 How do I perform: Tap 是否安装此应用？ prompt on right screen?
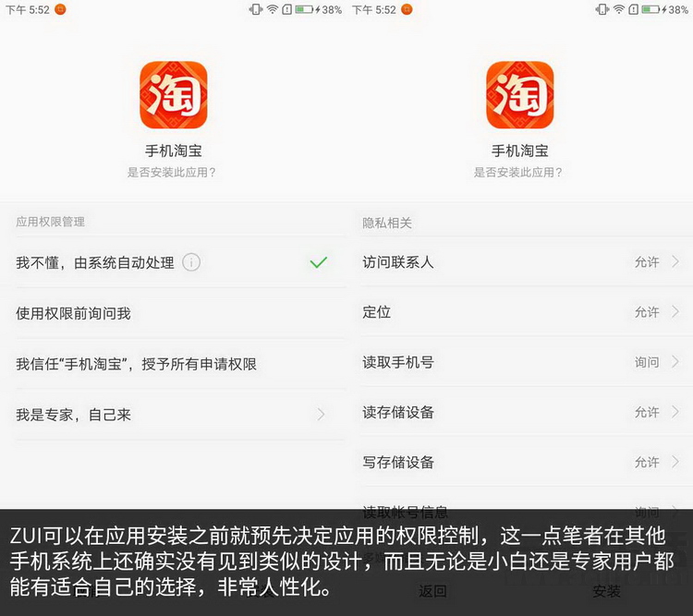pos(518,173)
